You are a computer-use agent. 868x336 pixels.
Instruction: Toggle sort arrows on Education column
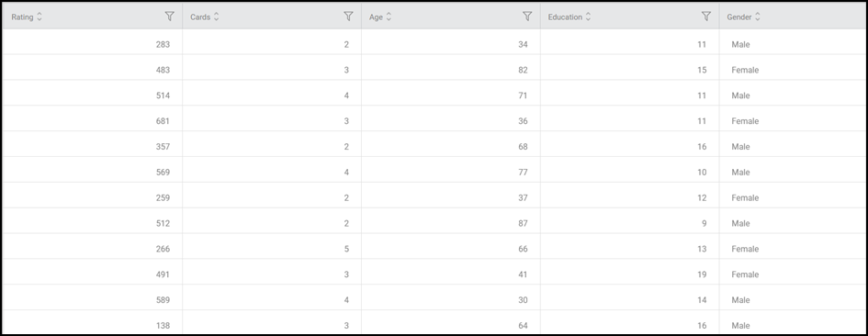click(588, 17)
